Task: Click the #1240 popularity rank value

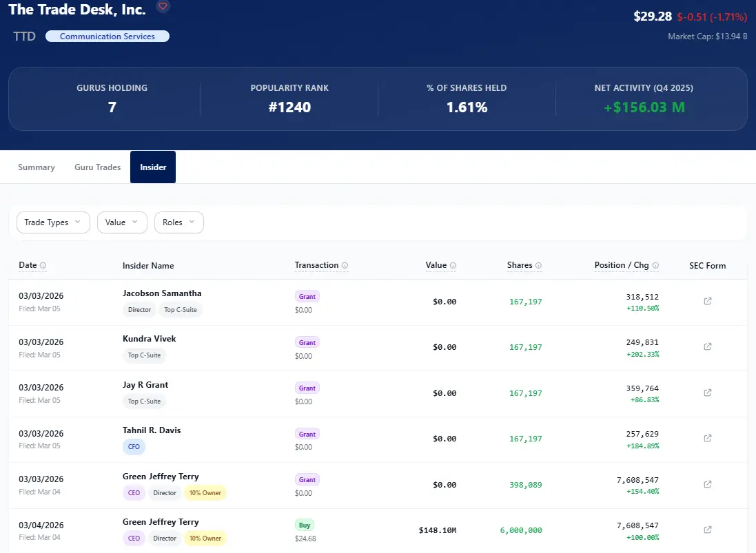Action: [289, 107]
